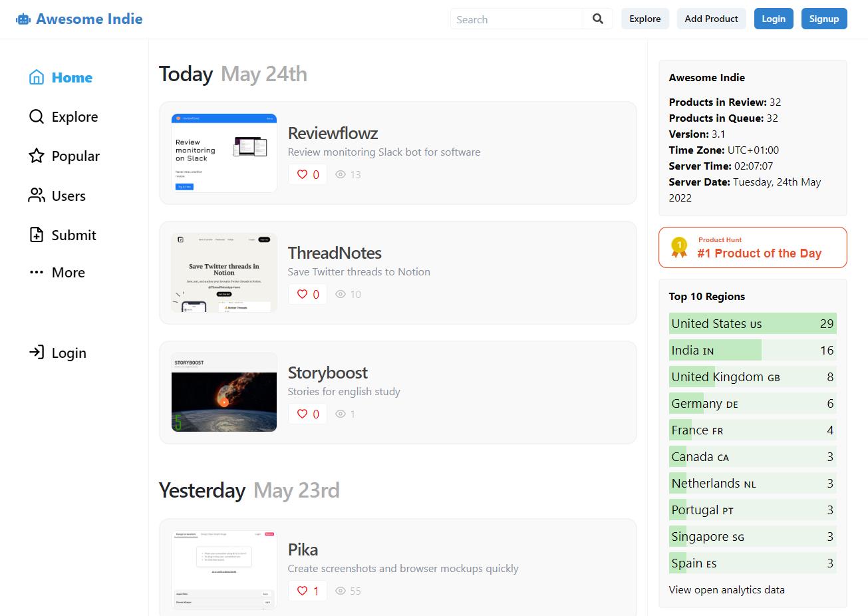Focus the Search input field

517,19
